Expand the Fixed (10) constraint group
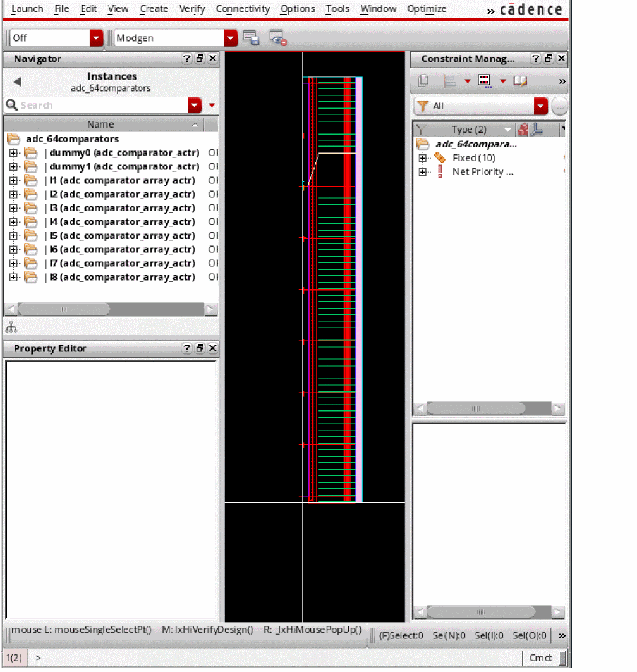This screenshot has width=637, height=672. (x=423, y=158)
